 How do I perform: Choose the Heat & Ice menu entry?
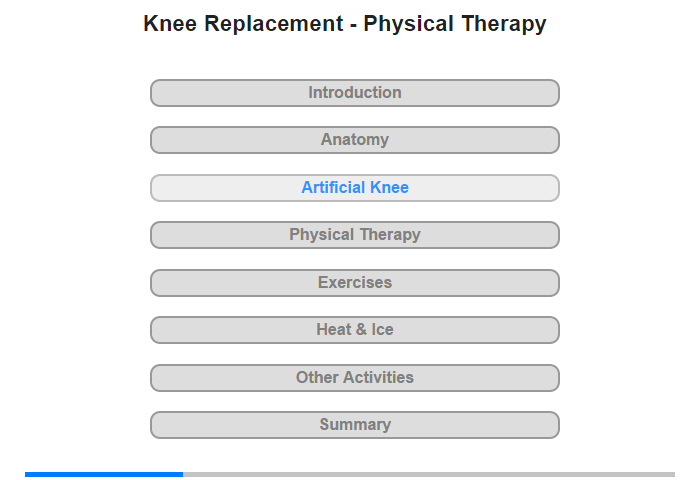pyautogui.click(x=354, y=330)
